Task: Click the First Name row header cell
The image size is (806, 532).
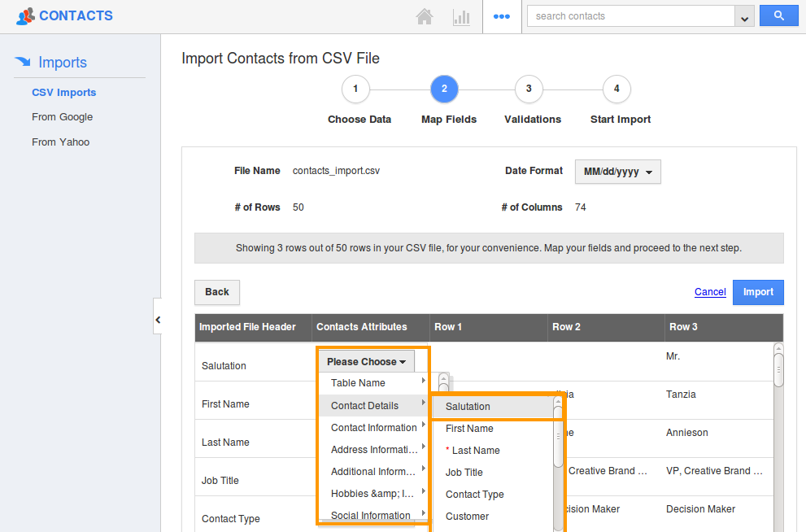Action: pos(225,404)
